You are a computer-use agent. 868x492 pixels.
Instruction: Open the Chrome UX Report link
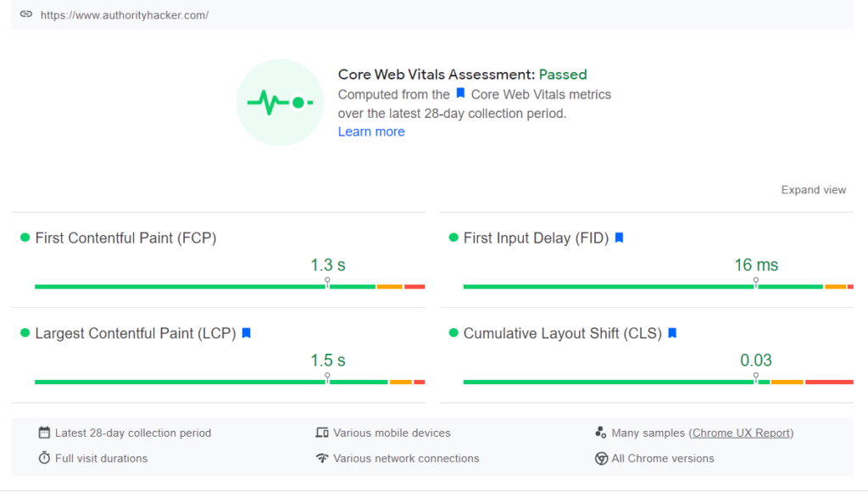742,433
